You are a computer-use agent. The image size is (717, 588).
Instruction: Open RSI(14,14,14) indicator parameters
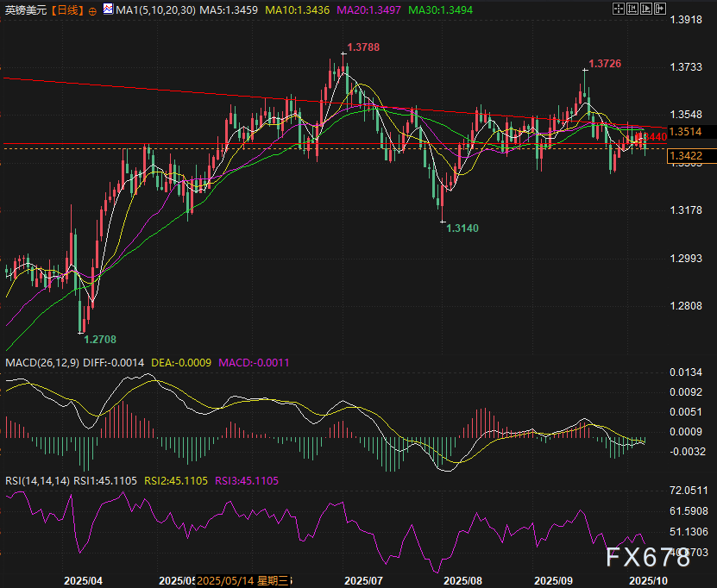[37, 480]
